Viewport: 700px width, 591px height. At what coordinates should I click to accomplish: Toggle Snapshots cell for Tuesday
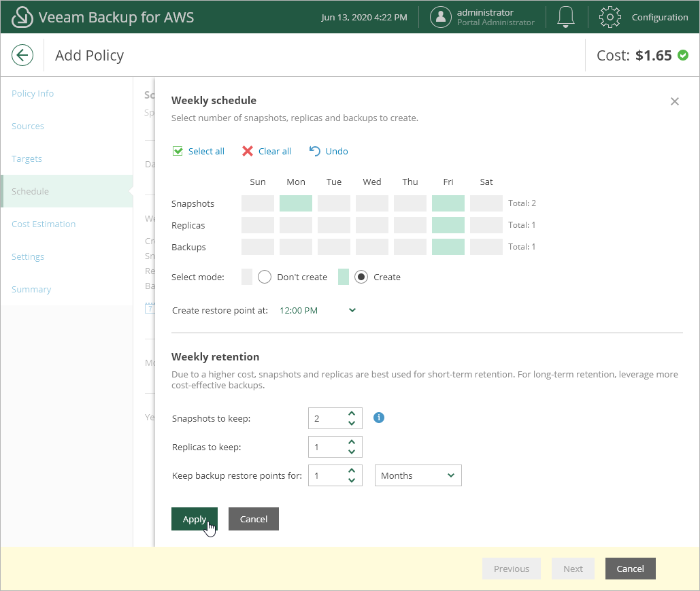(x=334, y=203)
